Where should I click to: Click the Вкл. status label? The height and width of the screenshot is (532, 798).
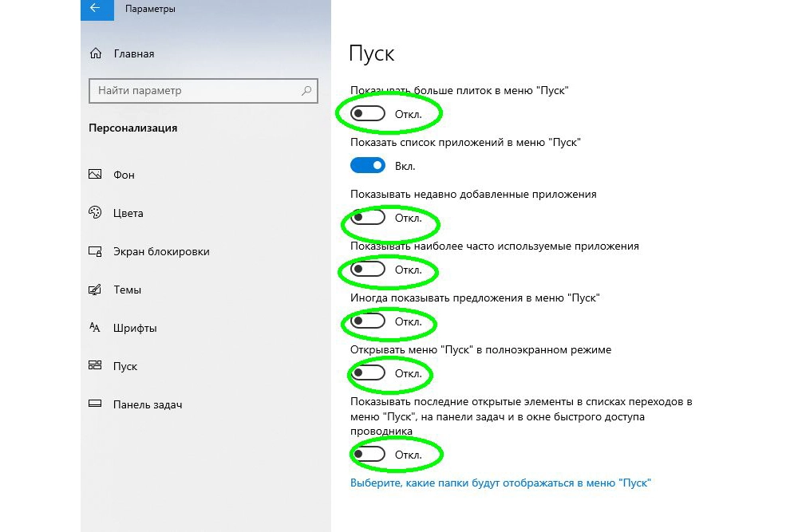click(405, 166)
